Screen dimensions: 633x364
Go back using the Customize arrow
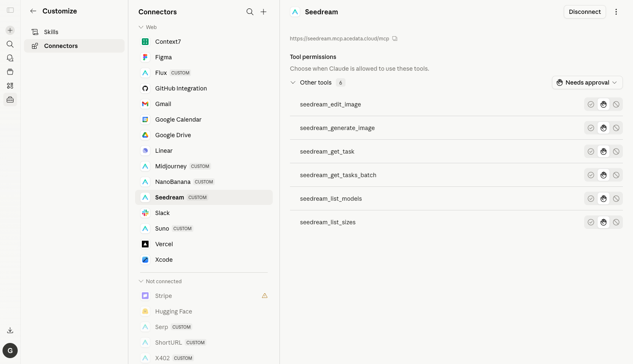(33, 11)
